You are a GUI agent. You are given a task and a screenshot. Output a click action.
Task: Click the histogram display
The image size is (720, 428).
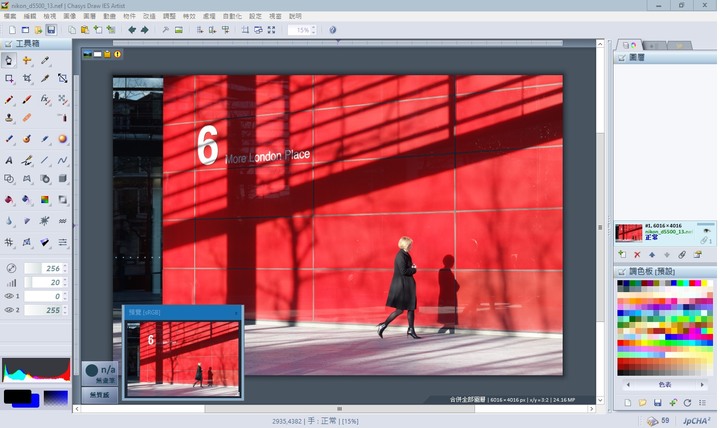tap(36, 371)
